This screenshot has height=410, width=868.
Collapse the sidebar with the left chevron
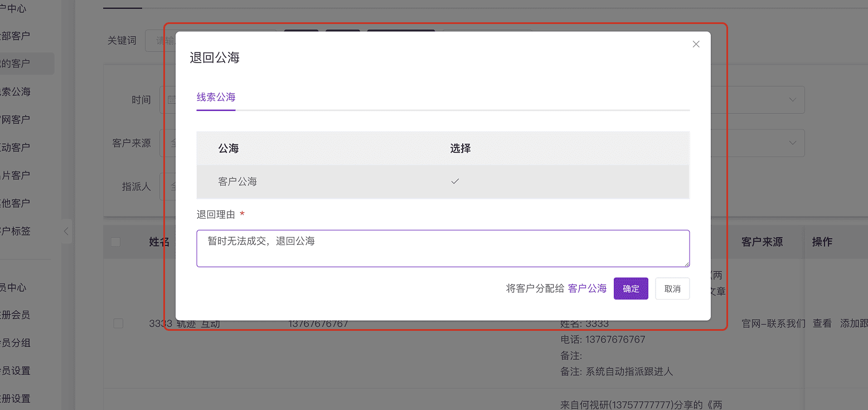tap(66, 231)
